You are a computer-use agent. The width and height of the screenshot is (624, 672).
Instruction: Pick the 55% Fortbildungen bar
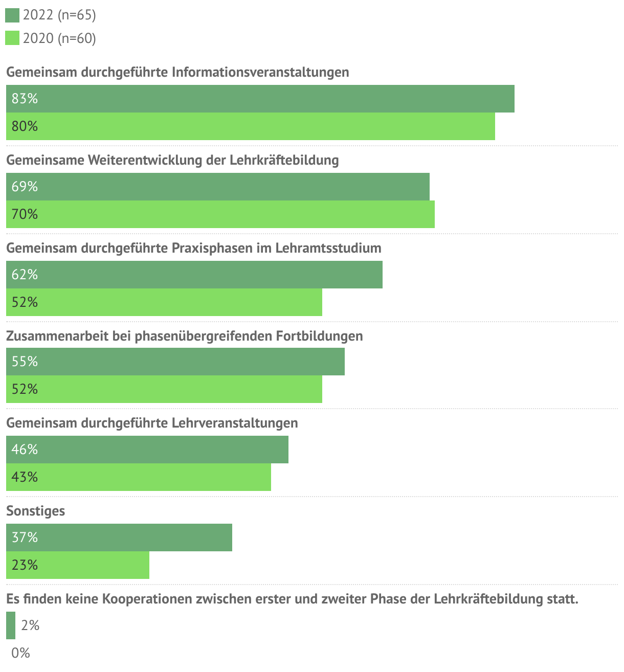[x=175, y=362]
